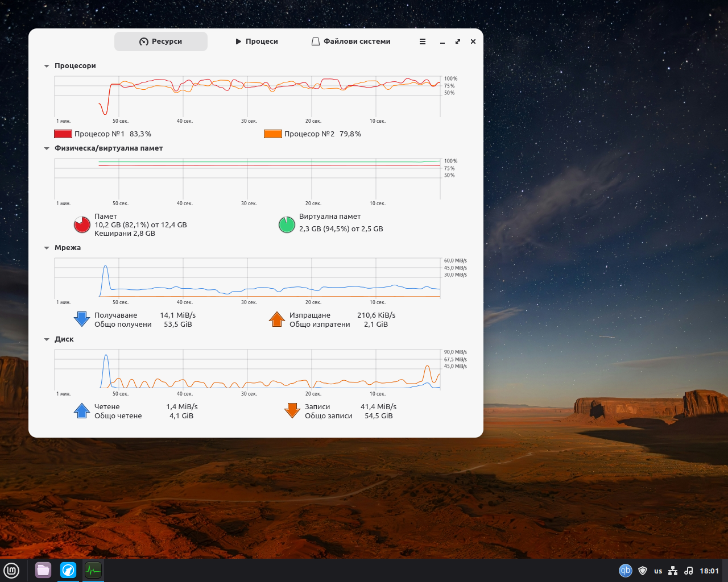728x582 pixels.
Task: Click the green Виртуална памет pie chart
Action: click(x=287, y=225)
